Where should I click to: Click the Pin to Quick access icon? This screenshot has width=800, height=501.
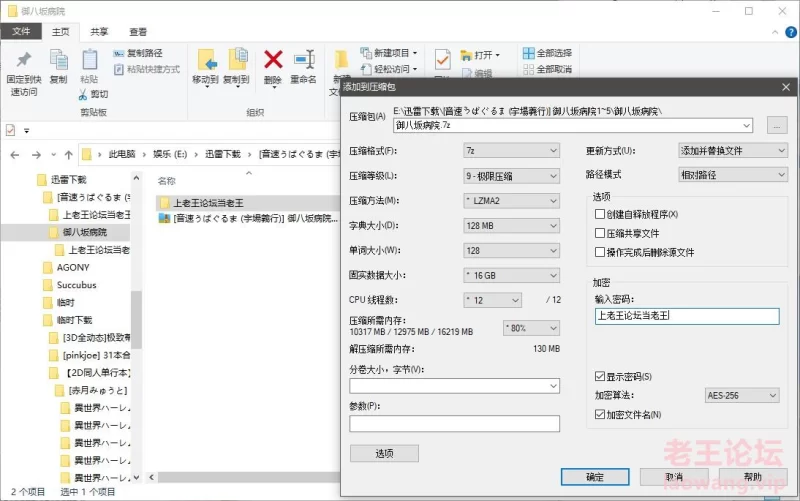[x=23, y=60]
